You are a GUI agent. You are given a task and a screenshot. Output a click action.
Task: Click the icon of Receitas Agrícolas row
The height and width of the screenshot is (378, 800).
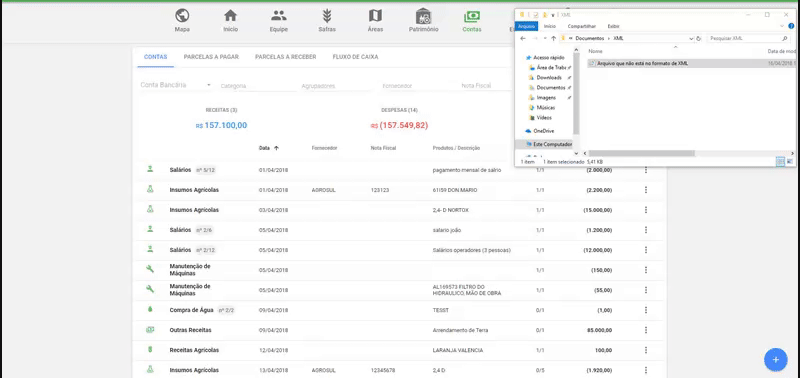pos(150,350)
